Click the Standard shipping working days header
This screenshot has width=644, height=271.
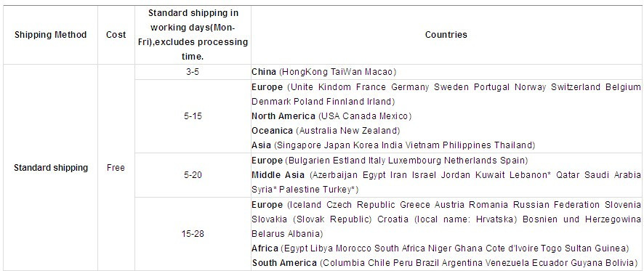coord(193,35)
